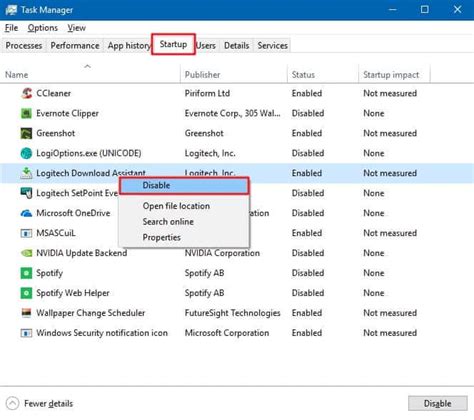Select the Greenshot entry name
474x420 pixels.
coord(56,133)
